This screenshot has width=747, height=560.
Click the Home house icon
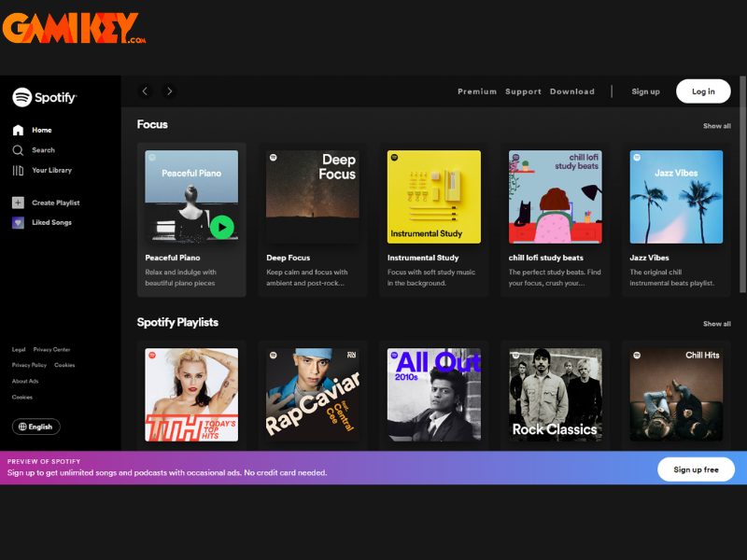tap(18, 130)
